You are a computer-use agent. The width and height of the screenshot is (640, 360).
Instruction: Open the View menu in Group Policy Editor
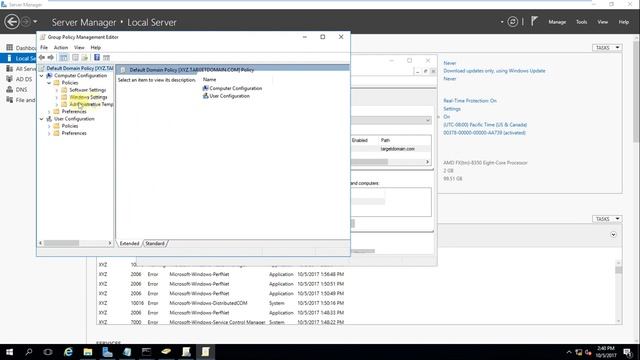pos(79,47)
